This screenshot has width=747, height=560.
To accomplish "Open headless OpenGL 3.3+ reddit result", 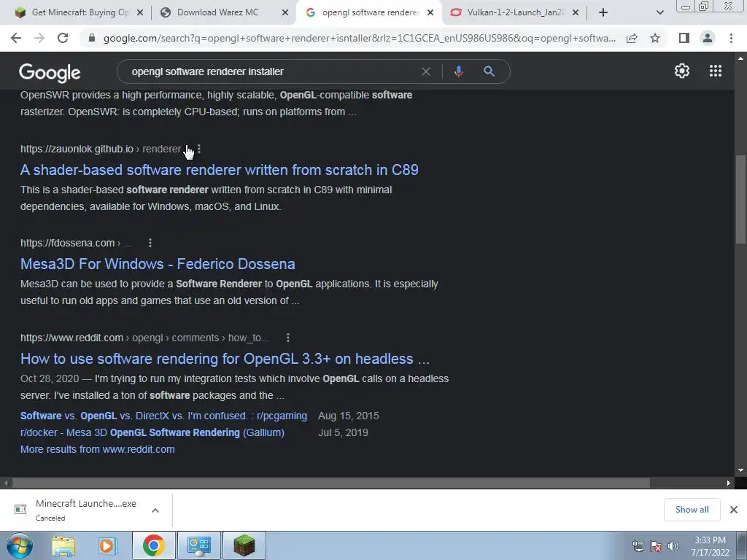I will 225,359.
